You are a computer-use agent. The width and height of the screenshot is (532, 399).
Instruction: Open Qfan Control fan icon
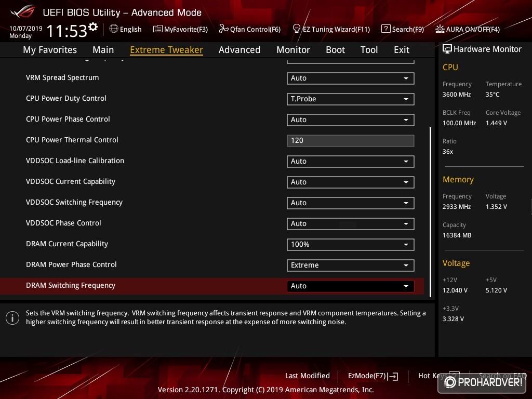pyautogui.click(x=223, y=29)
